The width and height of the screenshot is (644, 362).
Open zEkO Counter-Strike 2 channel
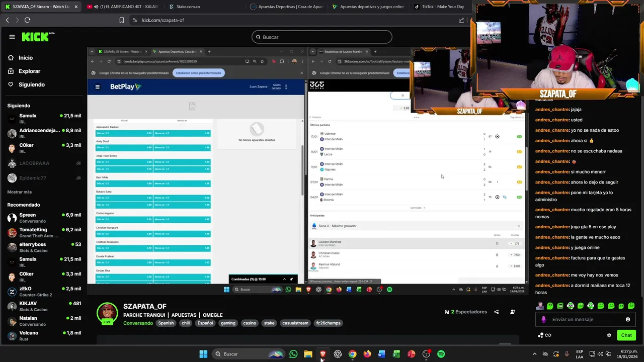[x=44, y=292]
